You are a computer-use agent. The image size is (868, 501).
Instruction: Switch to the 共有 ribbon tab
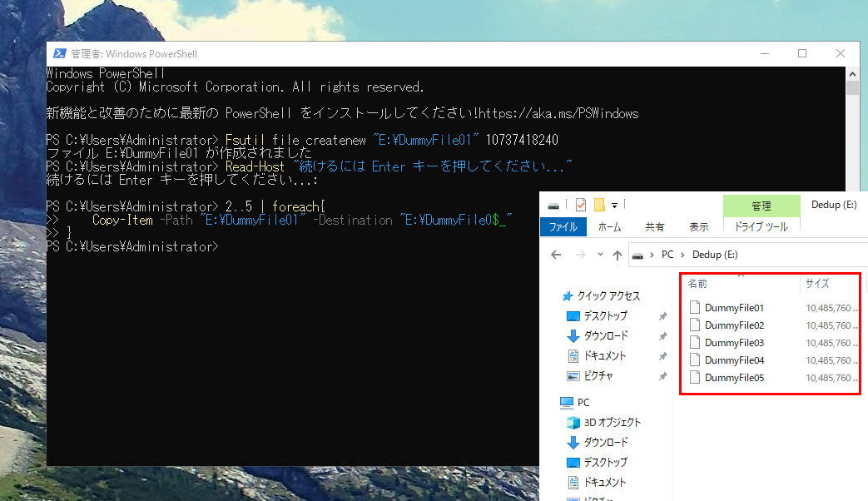pos(654,227)
